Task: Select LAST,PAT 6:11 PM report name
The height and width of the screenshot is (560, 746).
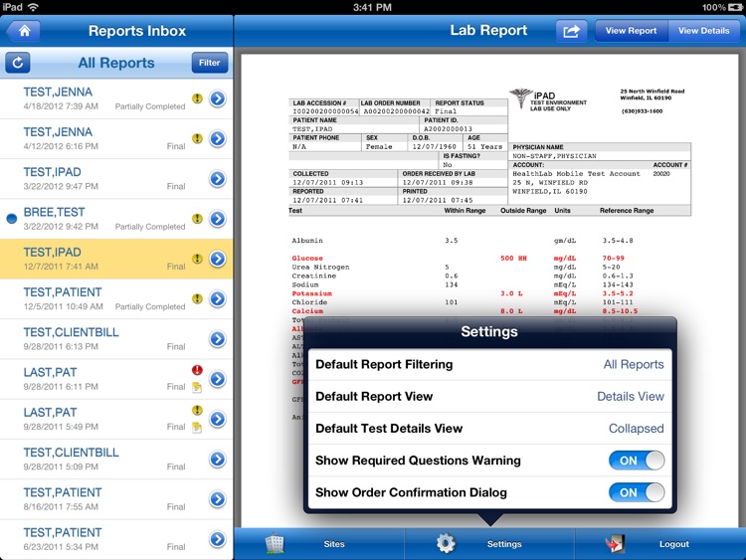Action: (50, 372)
